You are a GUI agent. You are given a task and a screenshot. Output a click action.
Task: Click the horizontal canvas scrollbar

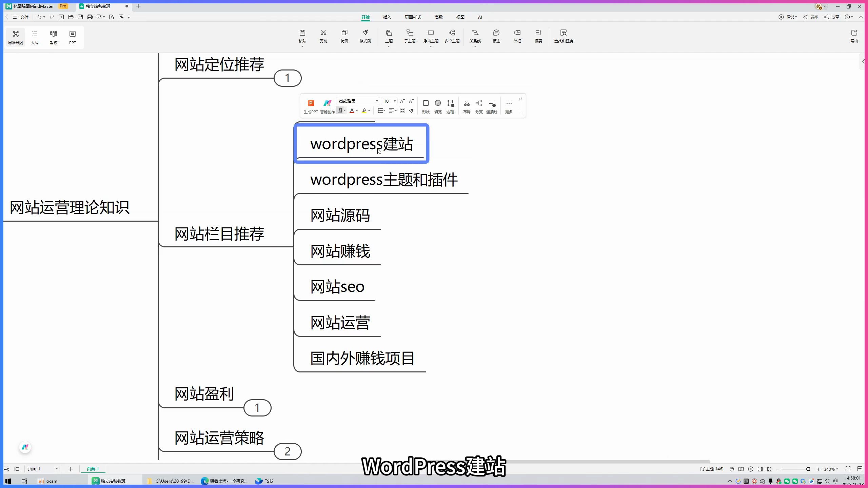click(607, 462)
